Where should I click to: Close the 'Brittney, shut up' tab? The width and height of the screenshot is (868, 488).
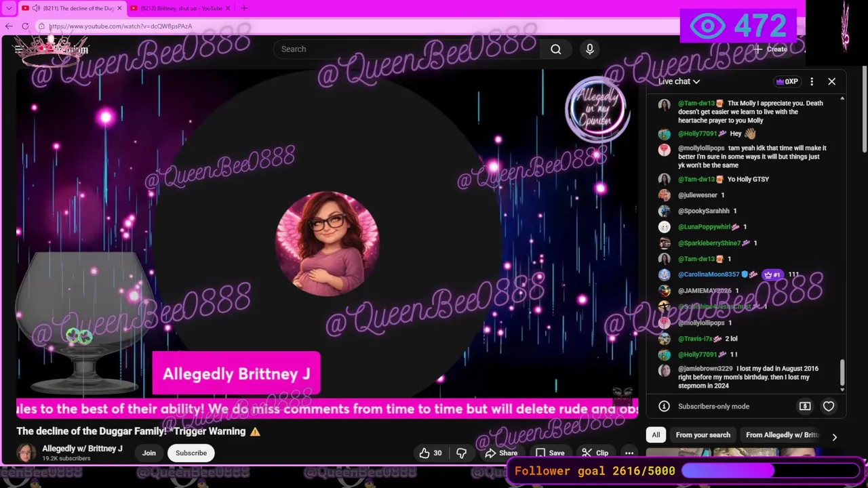click(x=228, y=8)
